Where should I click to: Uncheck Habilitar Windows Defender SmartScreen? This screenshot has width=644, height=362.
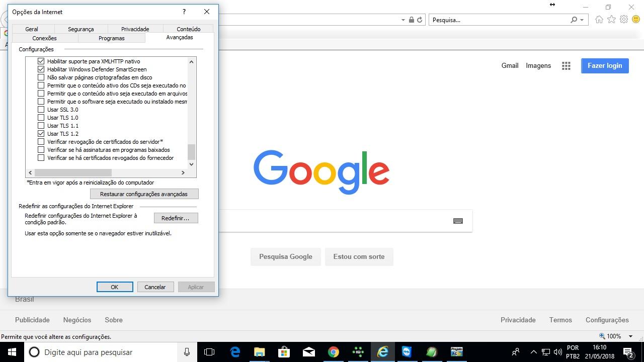click(x=41, y=69)
